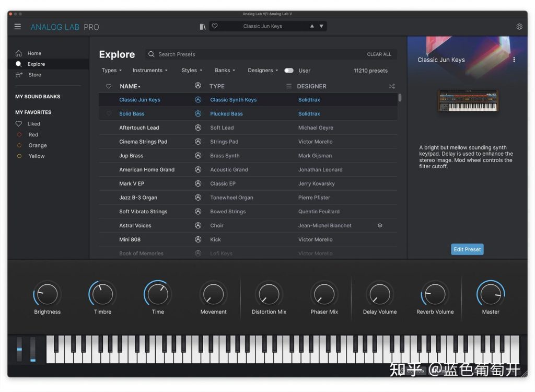Image resolution: width=535 pixels, height=392 pixels.
Task: Click the layers icon on Astral Voices row
Action: click(x=380, y=226)
